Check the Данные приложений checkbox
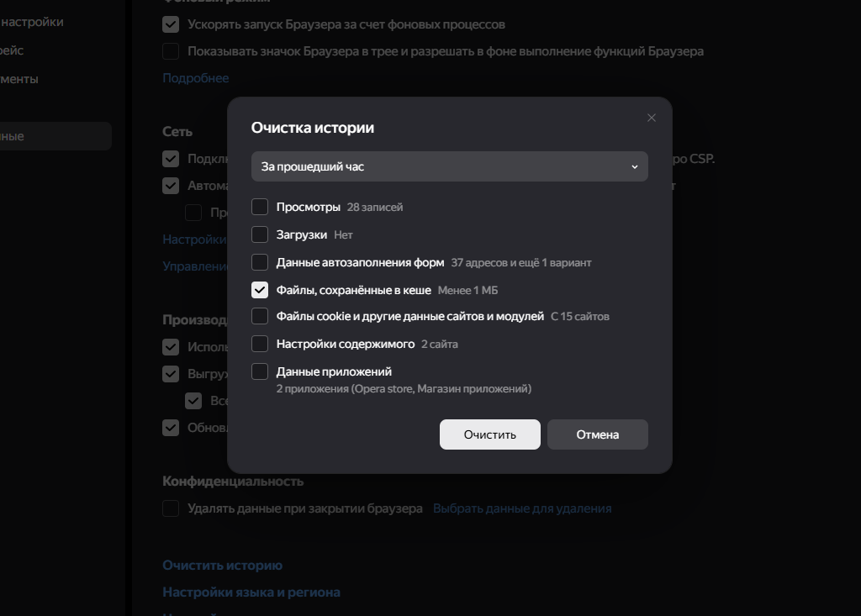Image resolution: width=861 pixels, height=616 pixels. [260, 371]
